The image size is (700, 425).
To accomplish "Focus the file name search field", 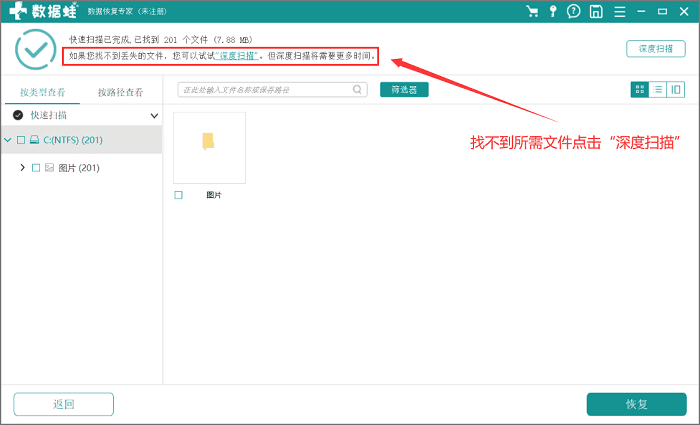I will [272, 90].
